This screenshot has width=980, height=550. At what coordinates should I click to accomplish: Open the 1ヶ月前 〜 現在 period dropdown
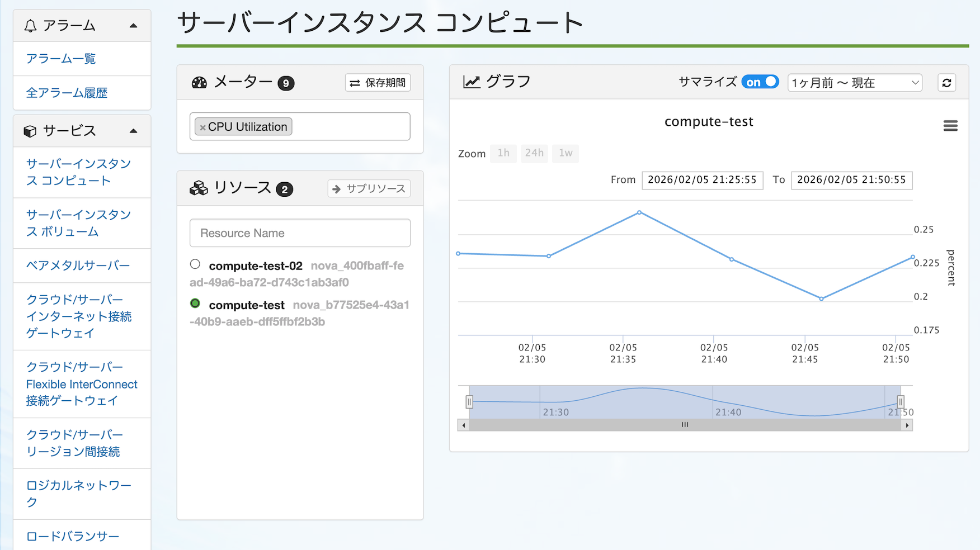tap(855, 83)
